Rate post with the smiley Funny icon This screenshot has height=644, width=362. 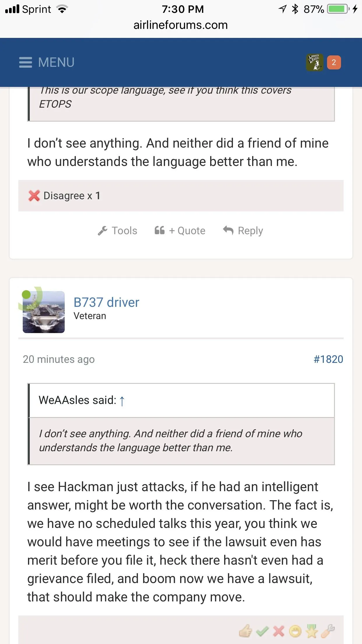click(x=295, y=631)
